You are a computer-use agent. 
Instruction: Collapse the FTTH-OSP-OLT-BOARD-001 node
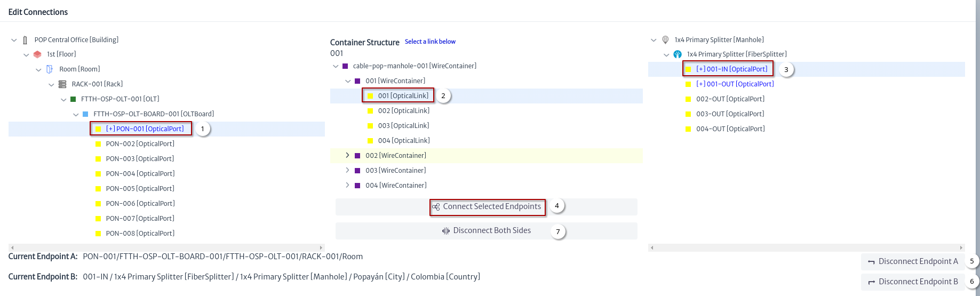[76, 115]
